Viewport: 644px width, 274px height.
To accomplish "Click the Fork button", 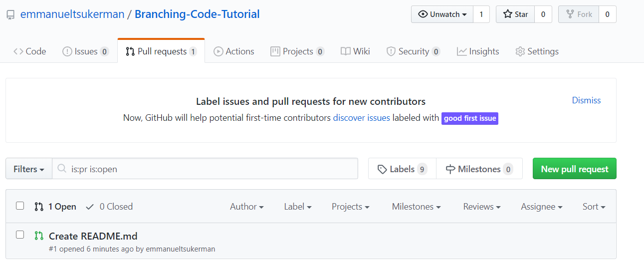I will point(579,14).
